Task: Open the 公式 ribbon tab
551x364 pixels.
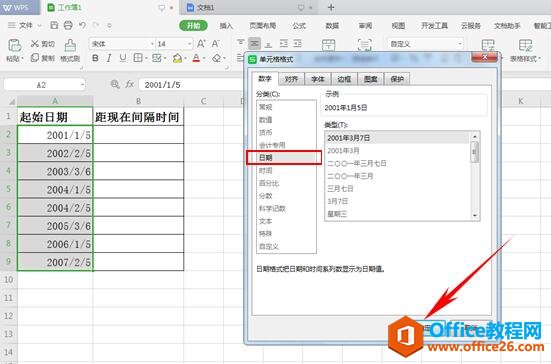Action: [x=299, y=26]
